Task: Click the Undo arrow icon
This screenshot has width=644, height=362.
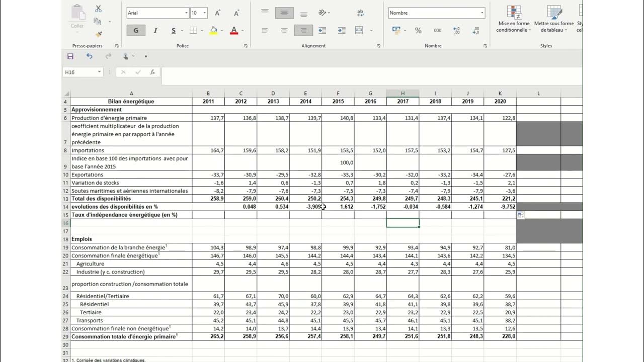Action: (x=90, y=56)
